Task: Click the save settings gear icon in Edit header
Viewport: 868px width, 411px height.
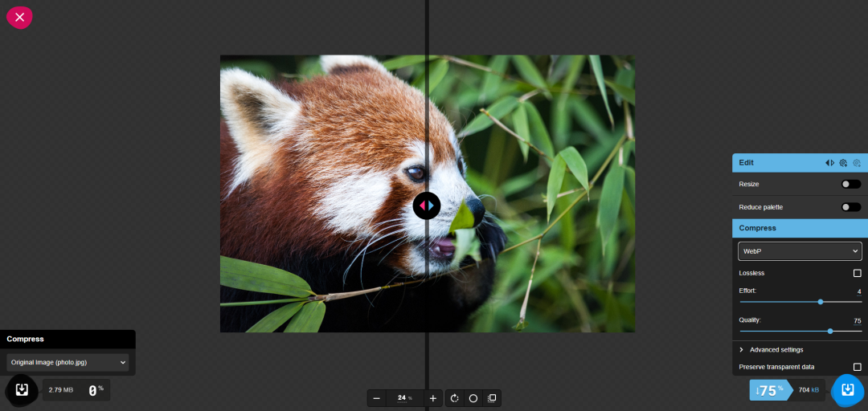Action: point(843,163)
